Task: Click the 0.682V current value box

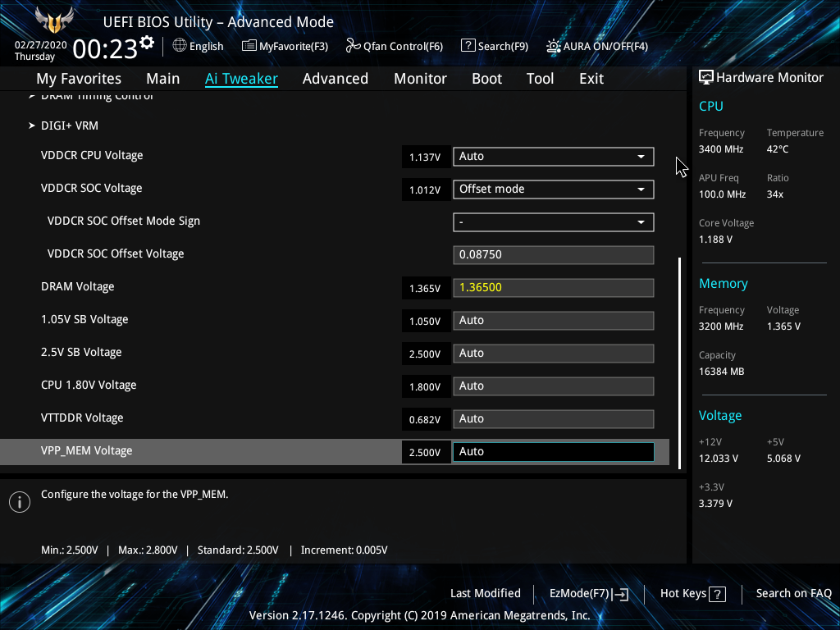Action: (x=426, y=419)
